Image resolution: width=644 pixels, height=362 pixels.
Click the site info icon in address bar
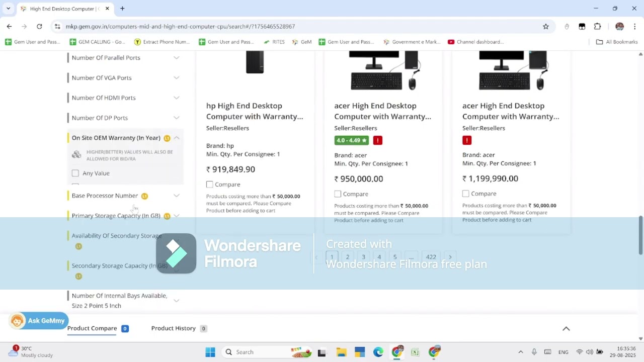coord(57,27)
